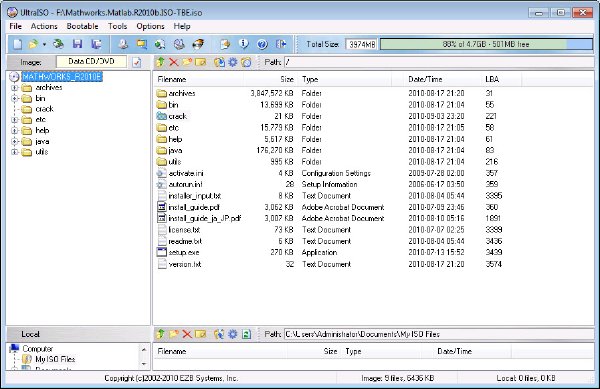Click the Extract icon in image toolbar
The width and height of the screenshot is (600, 389).
pos(219,62)
